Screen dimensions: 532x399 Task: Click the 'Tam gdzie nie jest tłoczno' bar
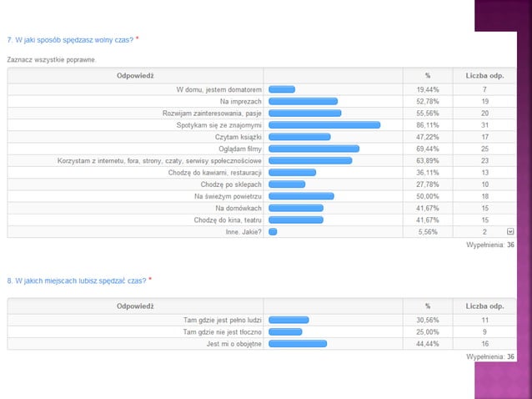[x=285, y=332]
